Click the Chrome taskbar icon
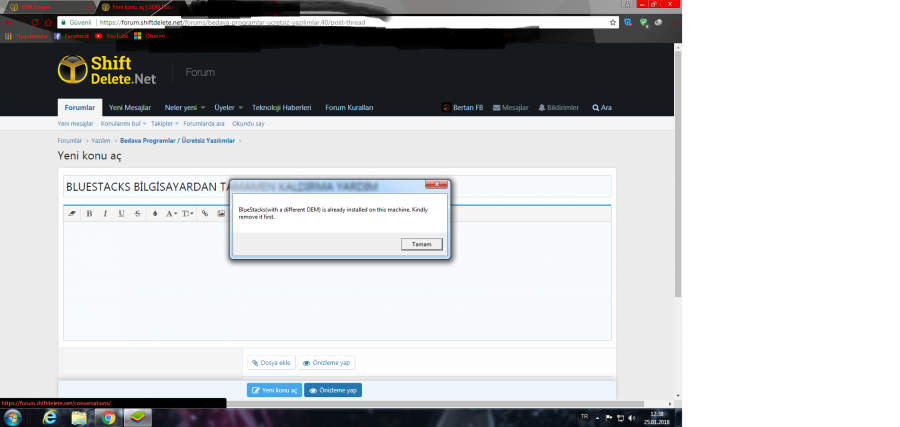Screen dimensions: 900x427 click(108, 418)
